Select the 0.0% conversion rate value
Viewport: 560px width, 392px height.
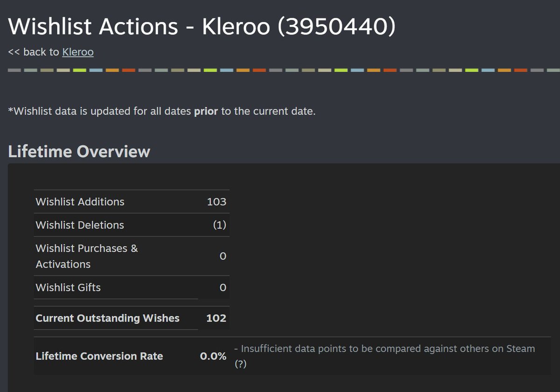(213, 356)
